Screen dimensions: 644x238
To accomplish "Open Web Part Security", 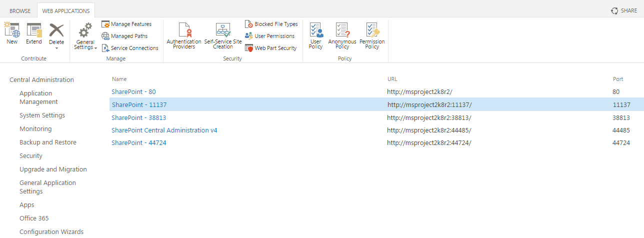I will point(271,48).
